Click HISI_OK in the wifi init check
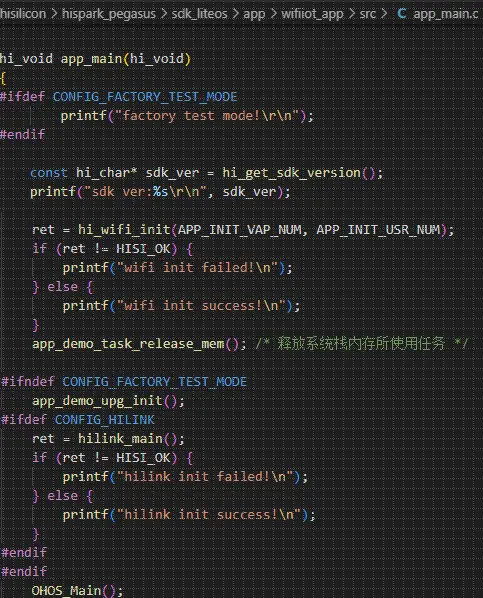The width and height of the screenshot is (483, 598). pos(143,249)
